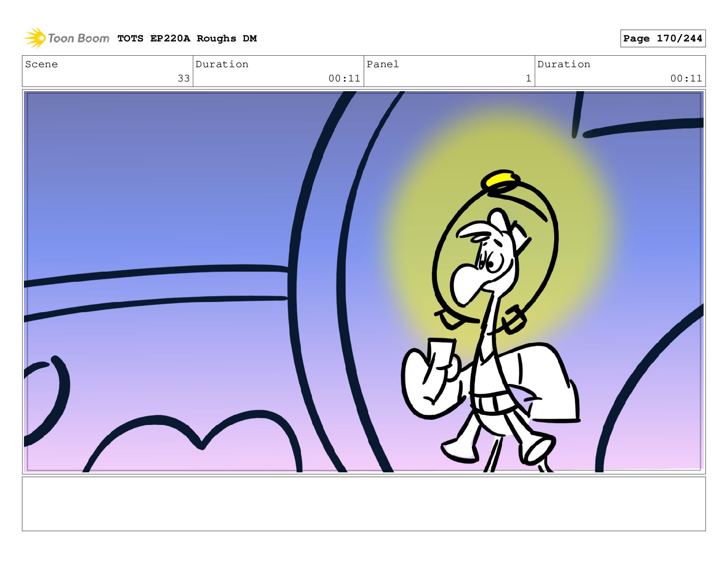Click the storyboard panel drawing
Screen dimensions: 728x564
pyautogui.click(x=364, y=282)
